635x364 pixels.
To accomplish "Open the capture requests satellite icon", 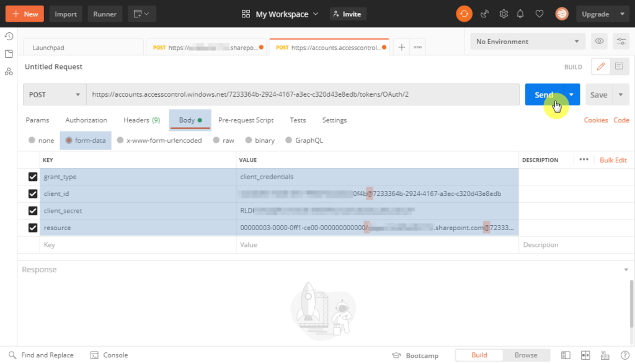I will coord(484,14).
